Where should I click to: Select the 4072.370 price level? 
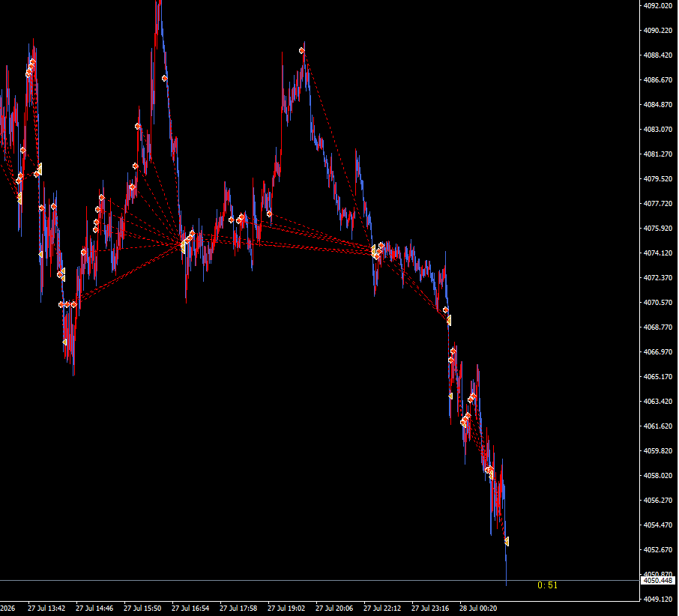point(658,277)
